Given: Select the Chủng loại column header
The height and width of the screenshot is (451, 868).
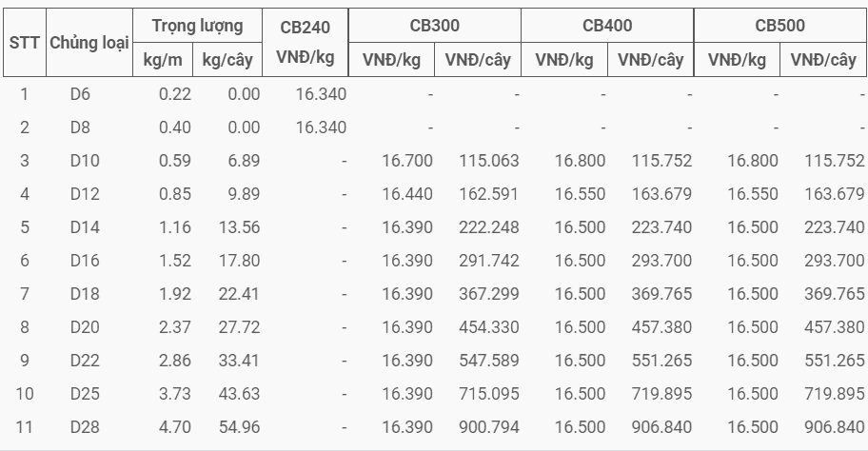Looking at the screenshot, I should (89, 43).
